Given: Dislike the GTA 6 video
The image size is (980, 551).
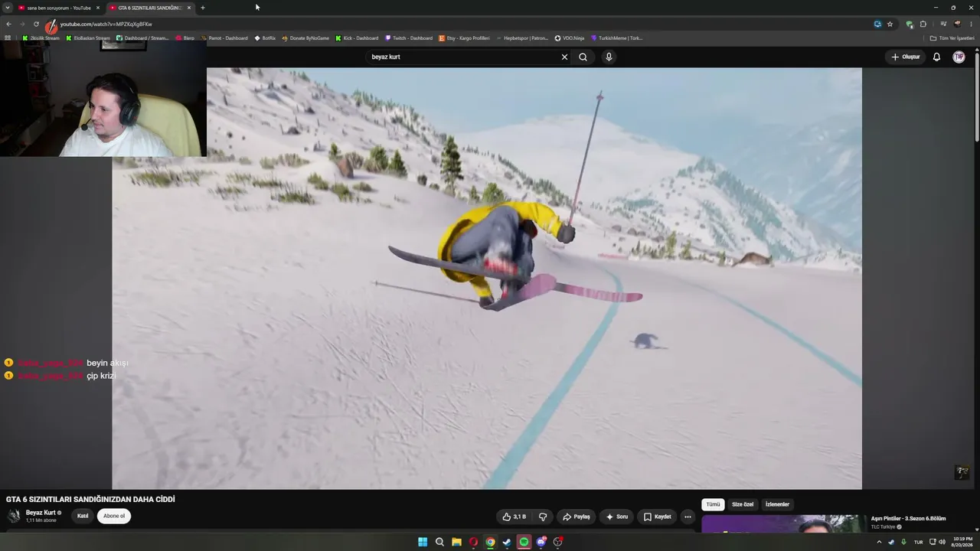Looking at the screenshot, I should click(x=543, y=517).
